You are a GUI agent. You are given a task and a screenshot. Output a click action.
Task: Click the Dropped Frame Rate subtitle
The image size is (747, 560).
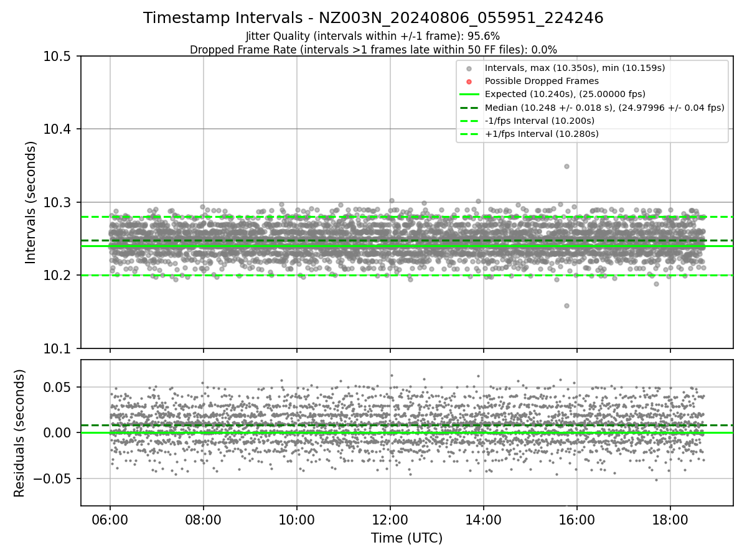point(374,50)
